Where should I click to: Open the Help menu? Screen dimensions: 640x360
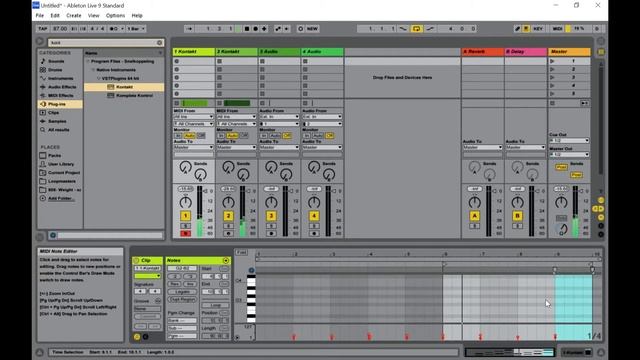pyautogui.click(x=137, y=16)
